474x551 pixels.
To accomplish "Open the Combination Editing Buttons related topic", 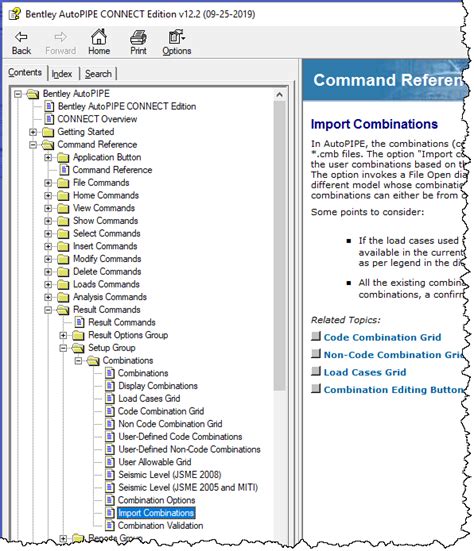I will [394, 390].
